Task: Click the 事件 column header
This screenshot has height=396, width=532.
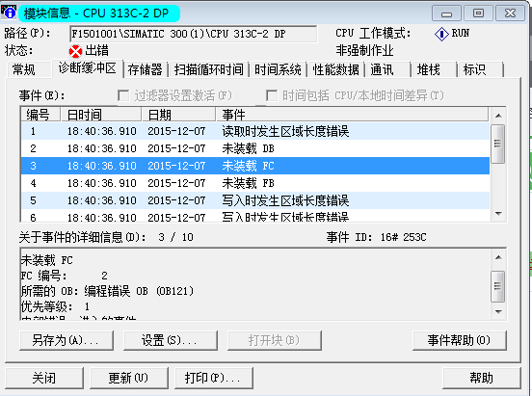Action: pos(352,115)
